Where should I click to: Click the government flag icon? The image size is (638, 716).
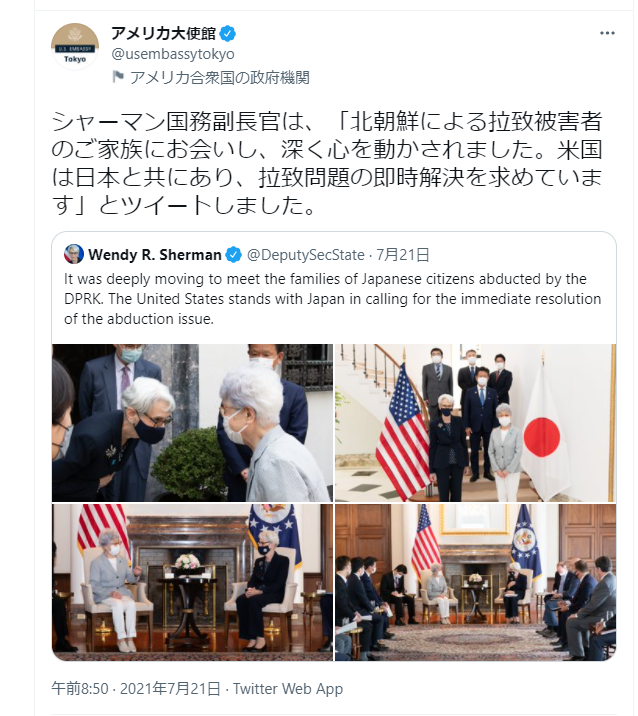118,77
